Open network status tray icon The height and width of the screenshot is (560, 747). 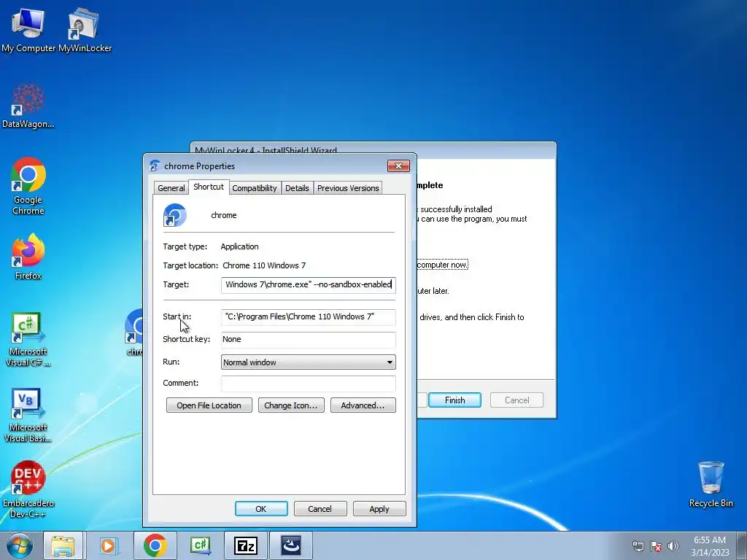638,546
